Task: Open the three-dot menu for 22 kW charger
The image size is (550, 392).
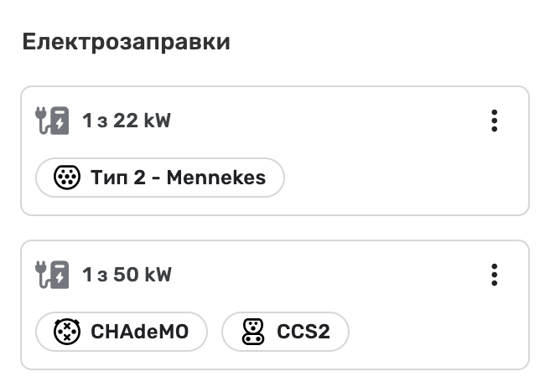Action: (494, 121)
